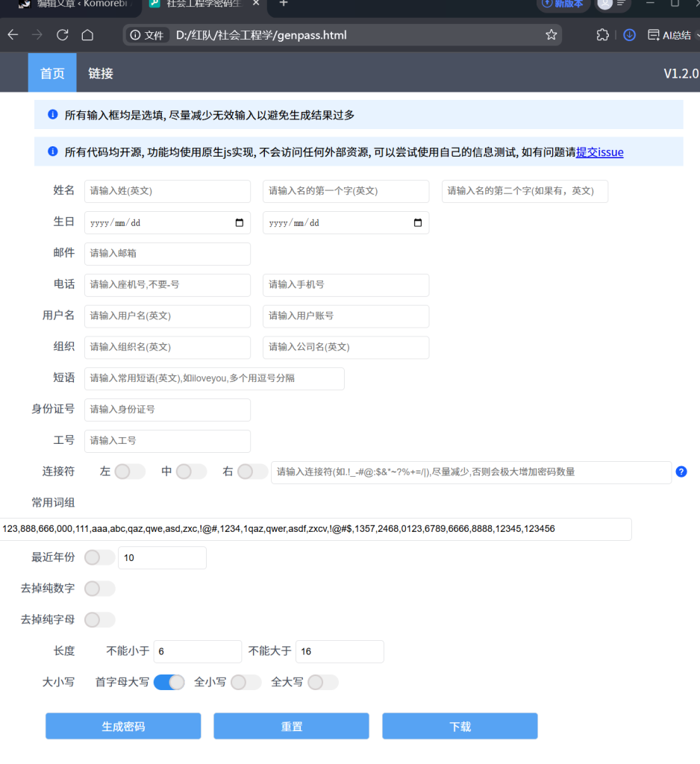Open a new browser tab with plus icon
This screenshot has height=764, width=700.
[284, 4]
